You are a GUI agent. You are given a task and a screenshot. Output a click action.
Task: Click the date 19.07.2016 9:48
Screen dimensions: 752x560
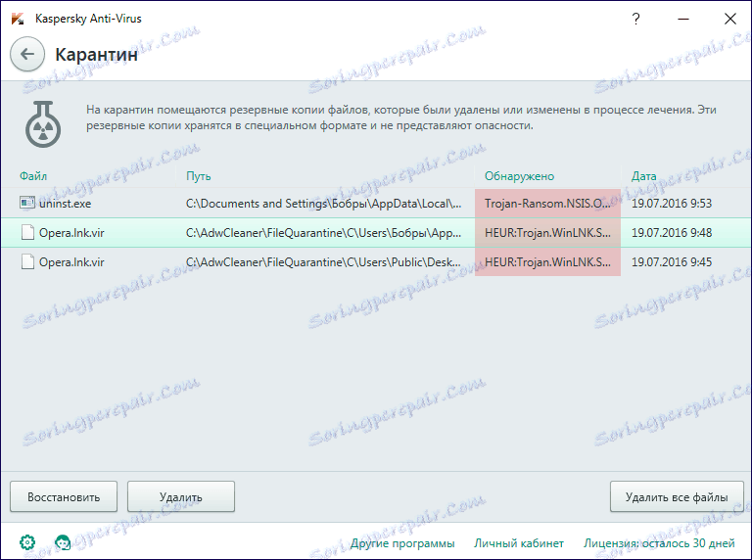(672, 233)
